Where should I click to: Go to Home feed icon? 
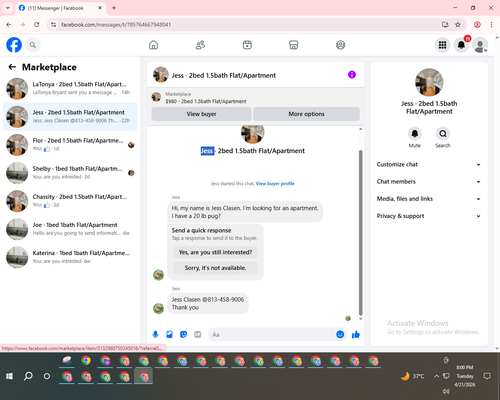point(153,45)
